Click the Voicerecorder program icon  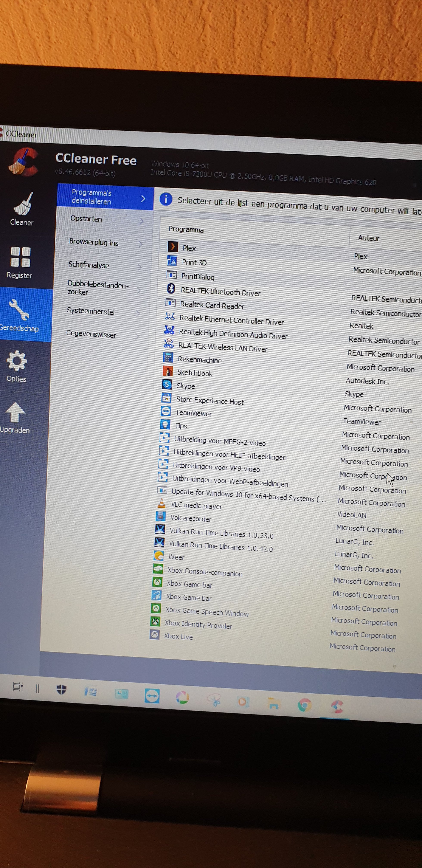coord(161,516)
